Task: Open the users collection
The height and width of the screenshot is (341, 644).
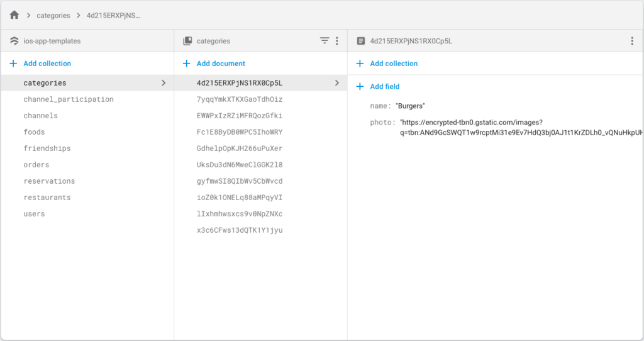Action: click(34, 214)
